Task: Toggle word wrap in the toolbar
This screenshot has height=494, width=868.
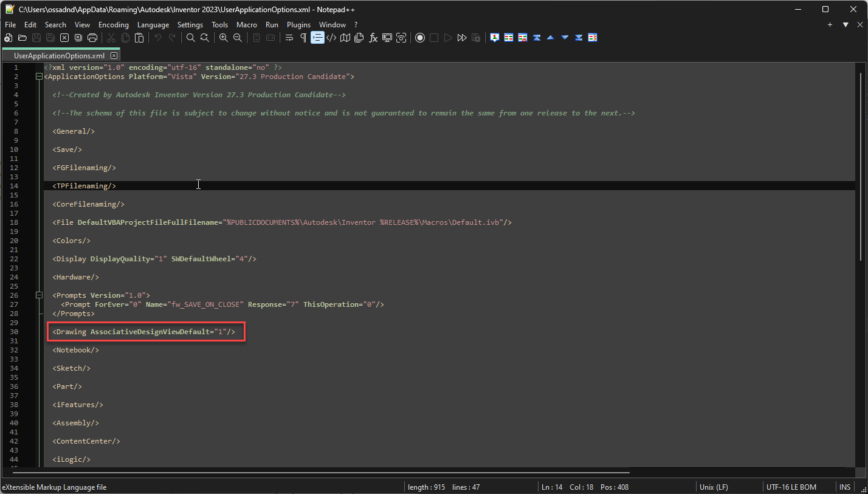Action: (x=289, y=38)
